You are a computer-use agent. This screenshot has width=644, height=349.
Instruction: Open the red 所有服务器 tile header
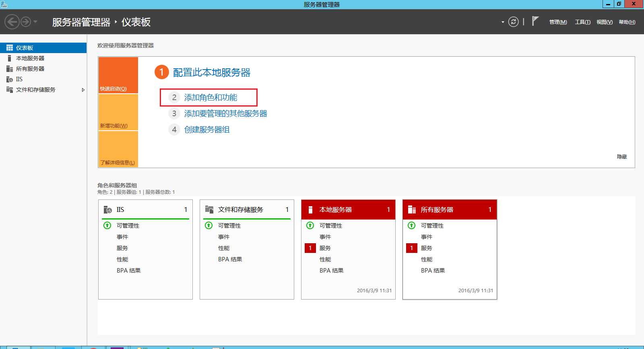pyautogui.click(x=450, y=209)
